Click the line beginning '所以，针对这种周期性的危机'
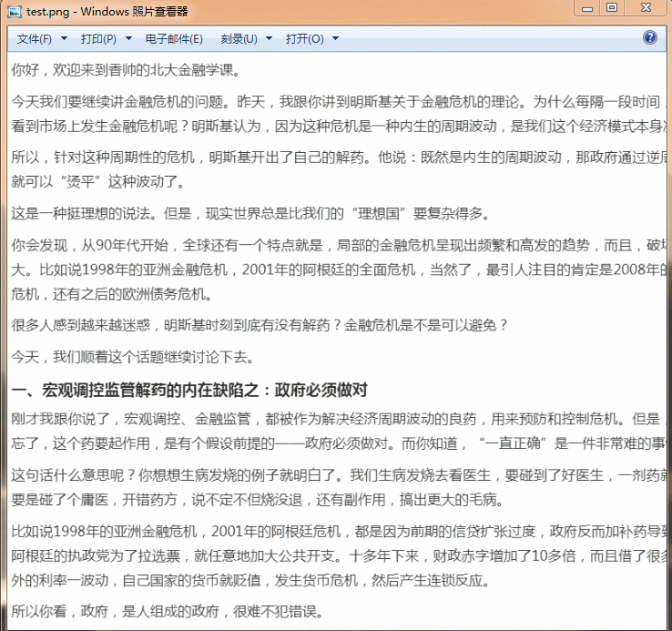The width and height of the screenshot is (672, 631). click(339, 158)
